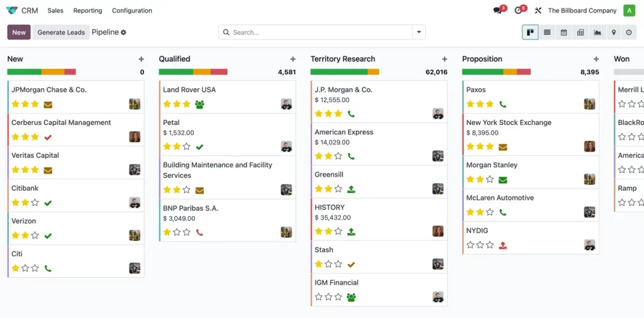Click the red progress segment in Qualified column
The width and height of the screenshot is (644, 318).
(219, 72)
